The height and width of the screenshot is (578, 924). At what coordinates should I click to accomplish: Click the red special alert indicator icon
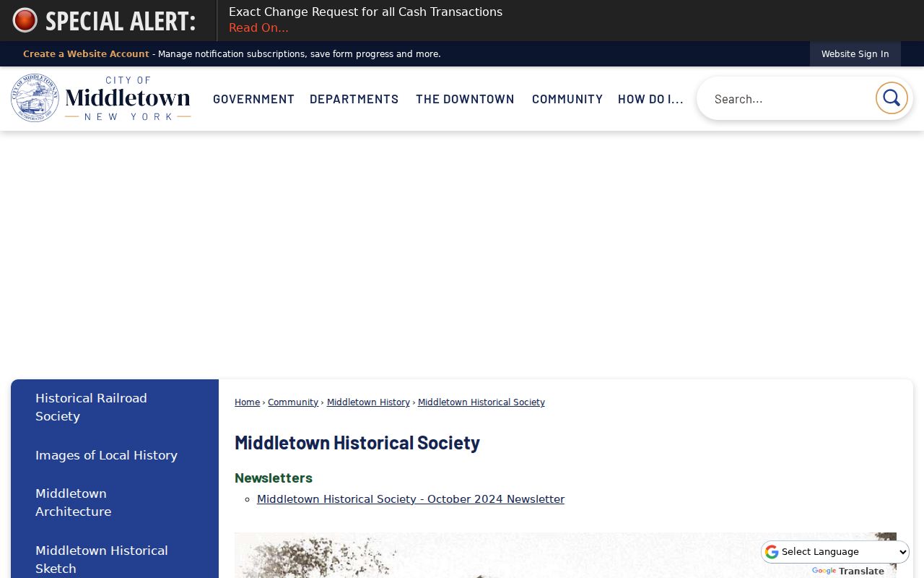pyautogui.click(x=25, y=20)
